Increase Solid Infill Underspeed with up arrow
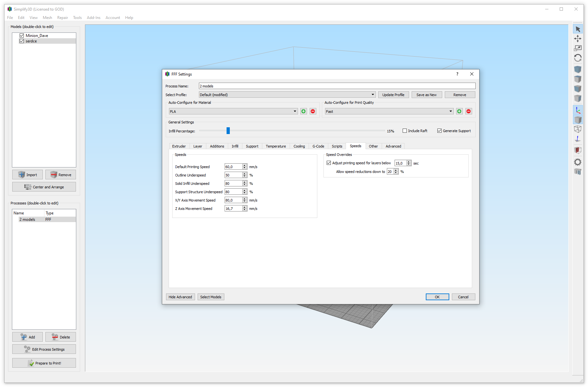588x387 pixels. click(x=245, y=182)
